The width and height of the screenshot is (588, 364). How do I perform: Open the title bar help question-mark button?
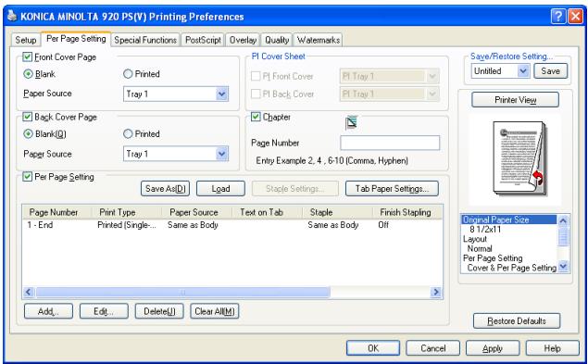click(x=558, y=17)
